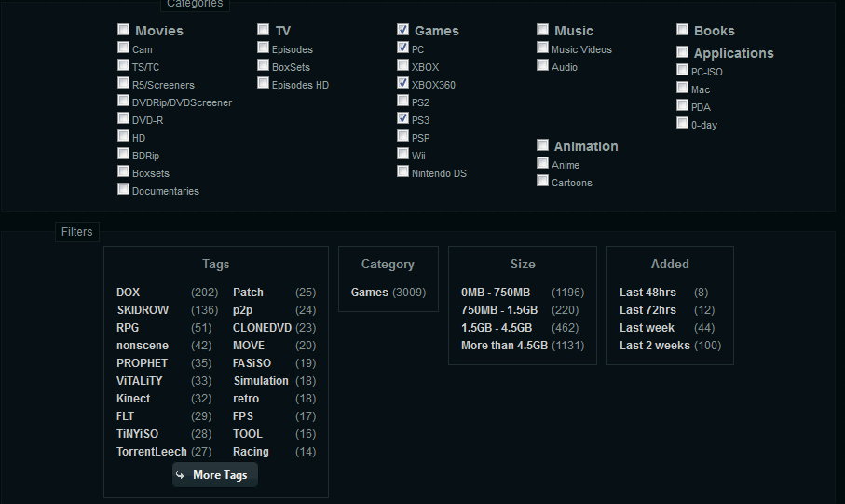Viewport: 845px width, 504px height.
Task: Filter by the Kinect tag
Action: tap(133, 399)
